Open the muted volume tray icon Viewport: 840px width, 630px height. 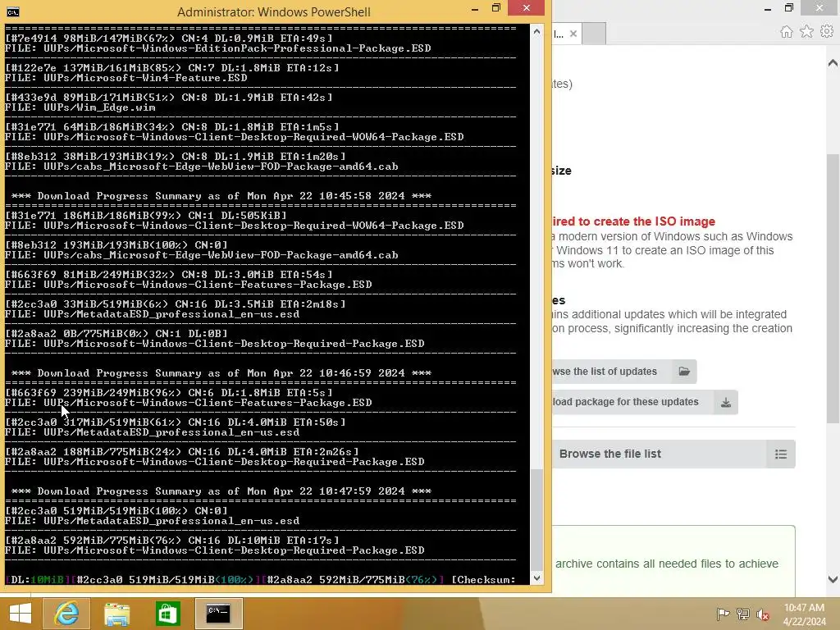pyautogui.click(x=762, y=614)
